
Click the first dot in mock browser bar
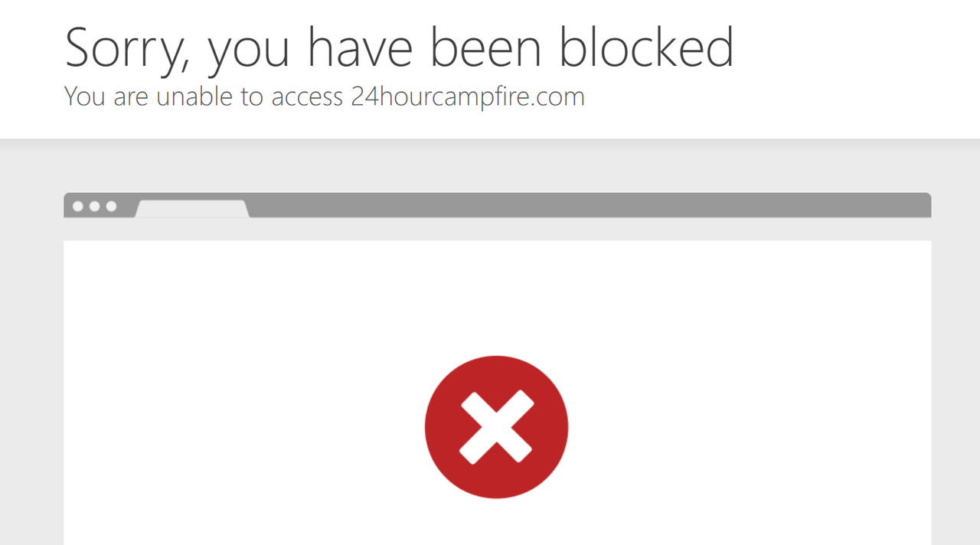point(78,207)
